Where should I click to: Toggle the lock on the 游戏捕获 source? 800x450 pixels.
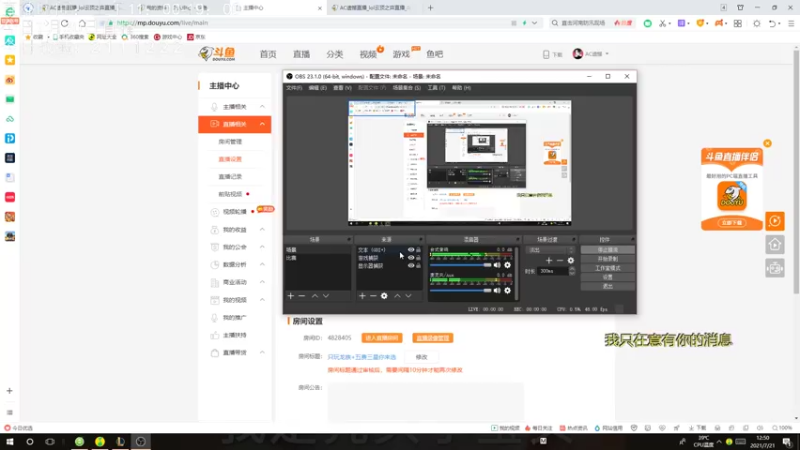[418, 258]
